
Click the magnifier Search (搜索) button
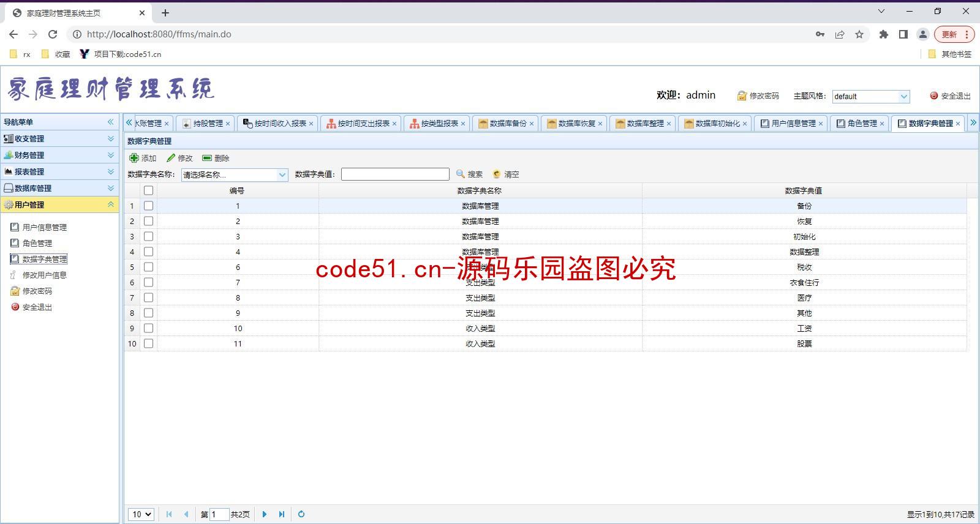click(x=469, y=174)
